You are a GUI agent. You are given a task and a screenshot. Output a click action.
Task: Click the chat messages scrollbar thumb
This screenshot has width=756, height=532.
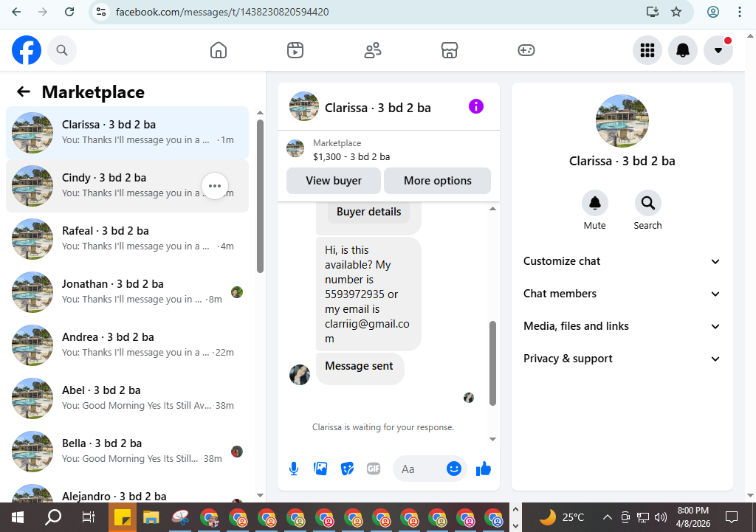coord(492,363)
